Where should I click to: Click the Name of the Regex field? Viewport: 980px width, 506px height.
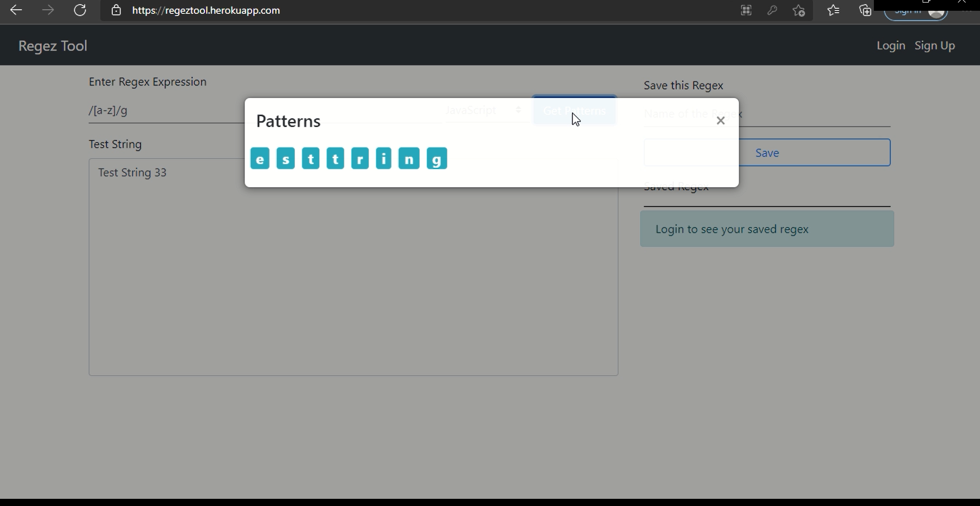pyautogui.click(x=767, y=114)
